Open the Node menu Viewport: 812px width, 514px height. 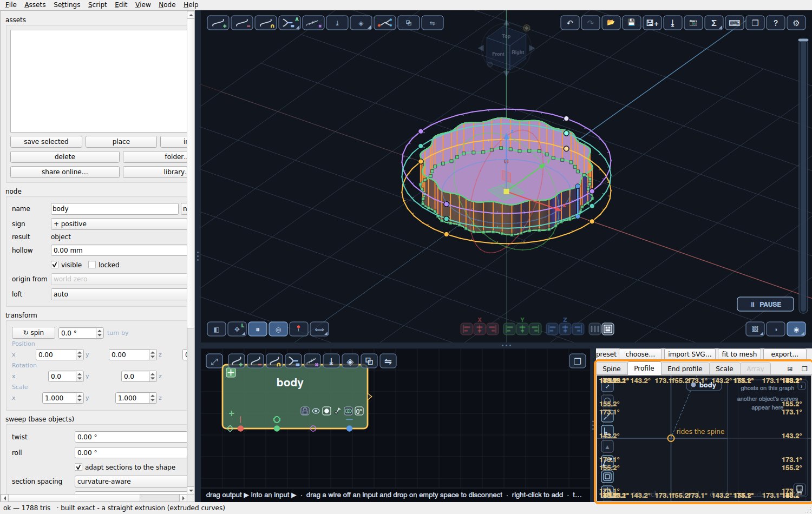click(167, 5)
